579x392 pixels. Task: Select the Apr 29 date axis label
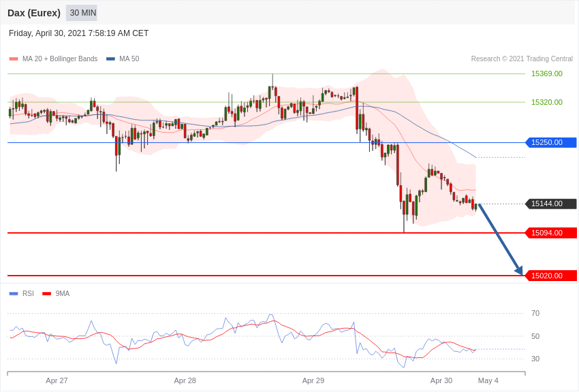[x=313, y=380]
